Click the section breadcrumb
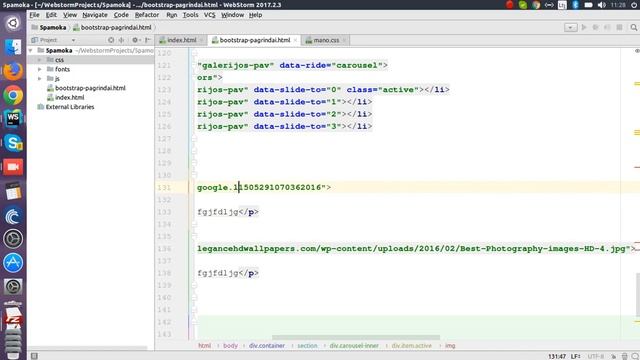The height and width of the screenshot is (360, 640). [307, 346]
